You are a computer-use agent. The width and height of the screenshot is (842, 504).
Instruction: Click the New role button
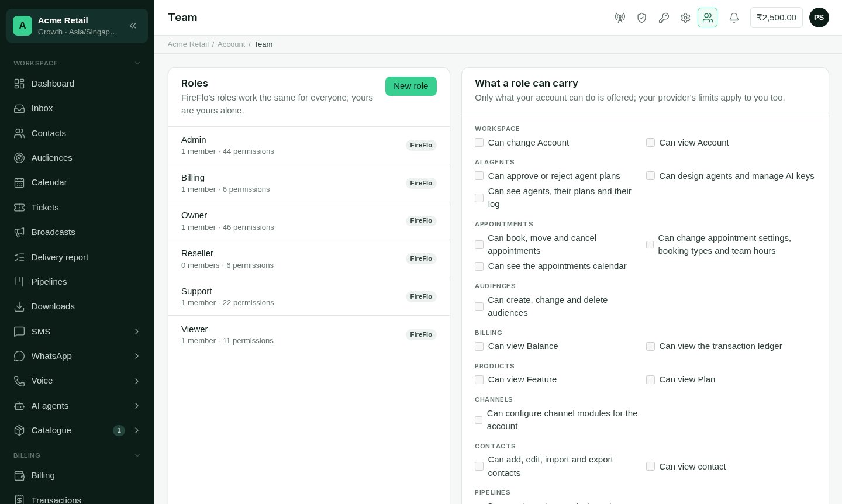point(411,86)
